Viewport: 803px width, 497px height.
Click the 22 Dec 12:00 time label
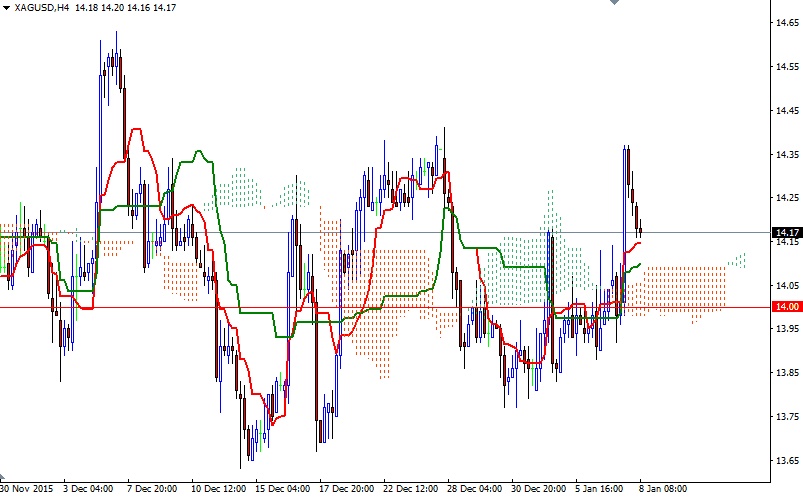[x=411, y=489]
